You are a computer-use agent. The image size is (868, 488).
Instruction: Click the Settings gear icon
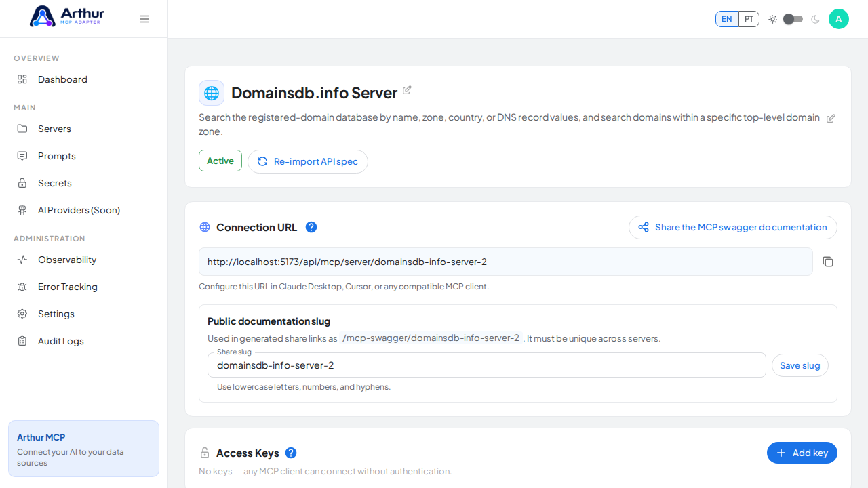[22, 314]
